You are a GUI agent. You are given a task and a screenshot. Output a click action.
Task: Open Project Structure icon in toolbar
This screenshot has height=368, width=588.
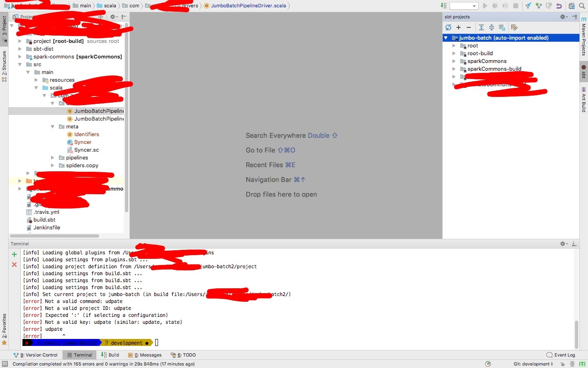pyautogui.click(x=572, y=6)
